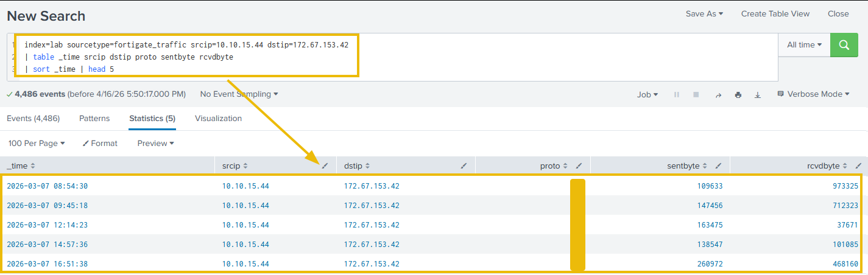This screenshot has height=275, width=868.
Task: Edit the proto column with its pencil icon
Action: pos(579,165)
